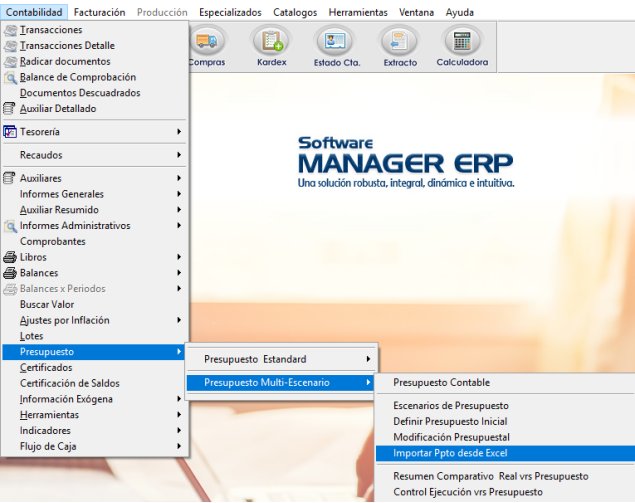Screen dimensions: 635x503
Task: Click the Compras truck toolbar icon
Action: tap(207, 41)
